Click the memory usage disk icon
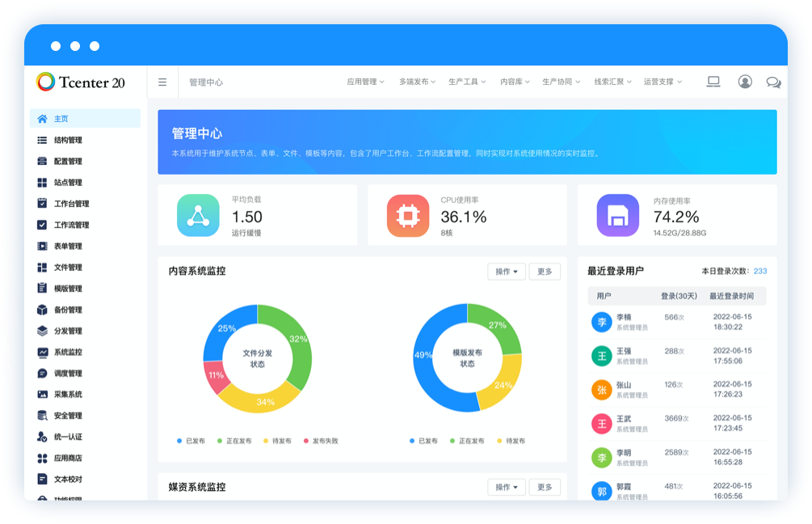 click(617, 216)
